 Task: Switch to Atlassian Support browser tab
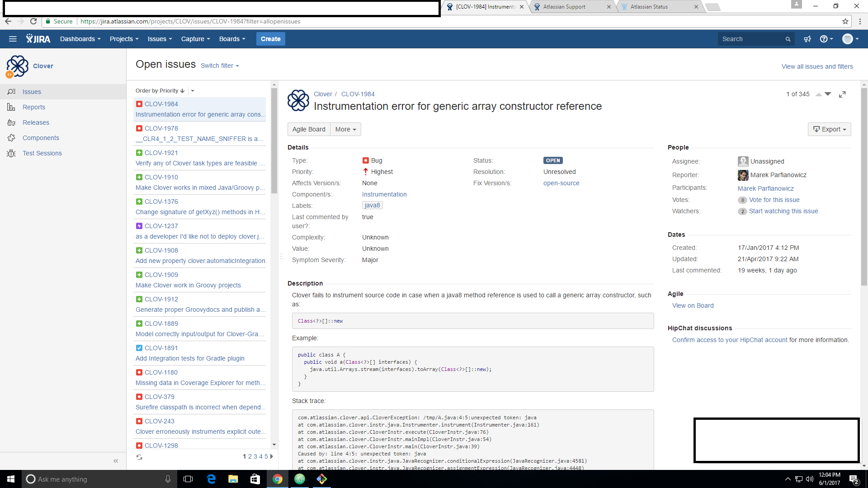572,7
